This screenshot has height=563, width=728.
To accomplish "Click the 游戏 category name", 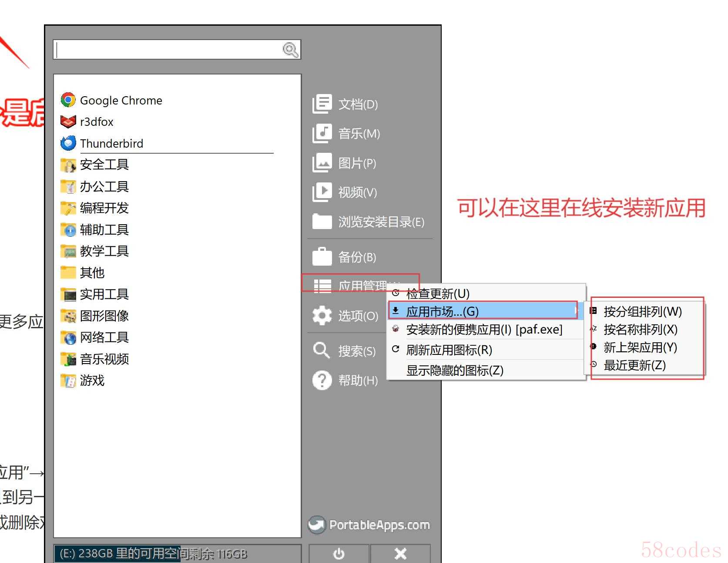I will click(x=92, y=380).
